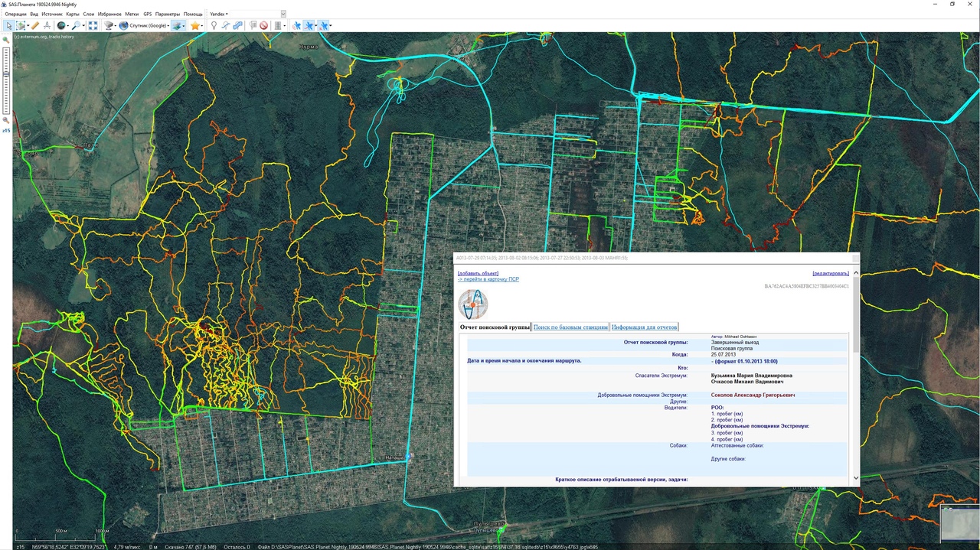The width and height of the screenshot is (980, 550).
Task: Click the zoom out magnifier below slider
Action: coord(6,120)
